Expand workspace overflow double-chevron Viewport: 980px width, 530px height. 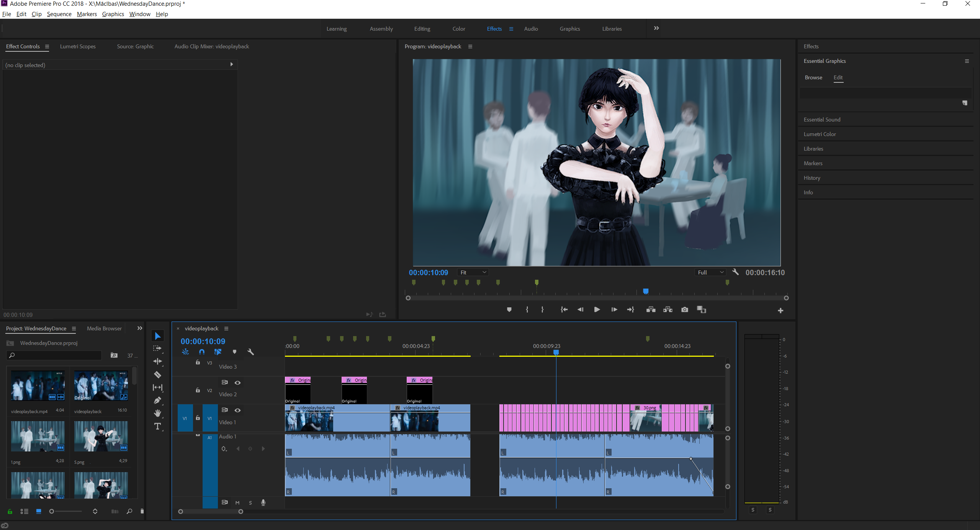coord(656,28)
